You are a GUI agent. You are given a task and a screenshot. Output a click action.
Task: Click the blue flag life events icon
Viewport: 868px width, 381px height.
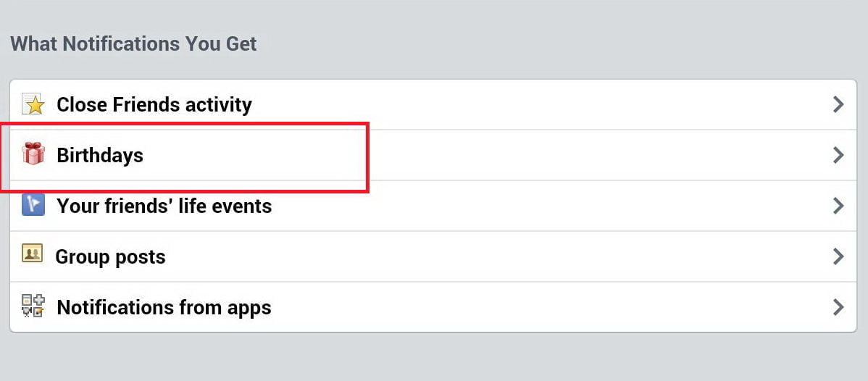[x=33, y=204]
